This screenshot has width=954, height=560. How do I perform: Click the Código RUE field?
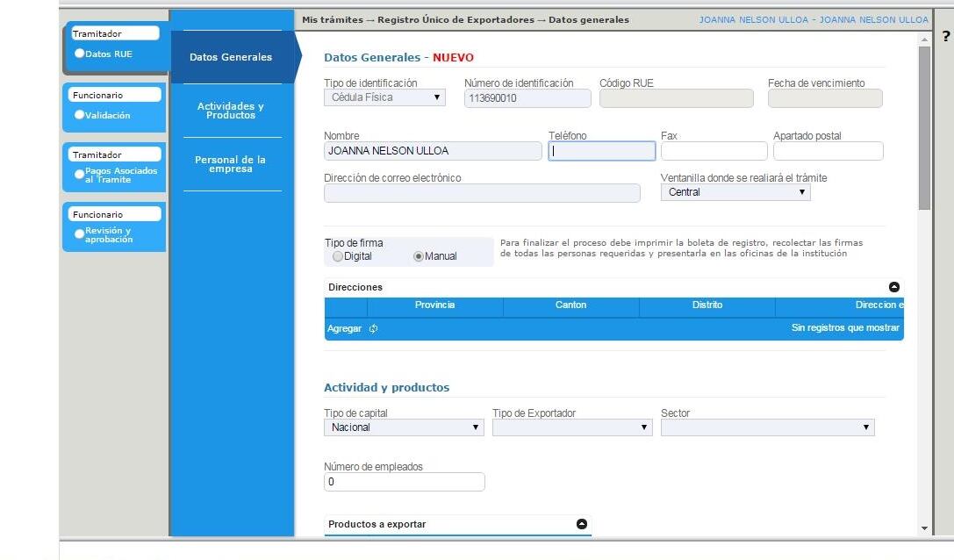pos(677,98)
